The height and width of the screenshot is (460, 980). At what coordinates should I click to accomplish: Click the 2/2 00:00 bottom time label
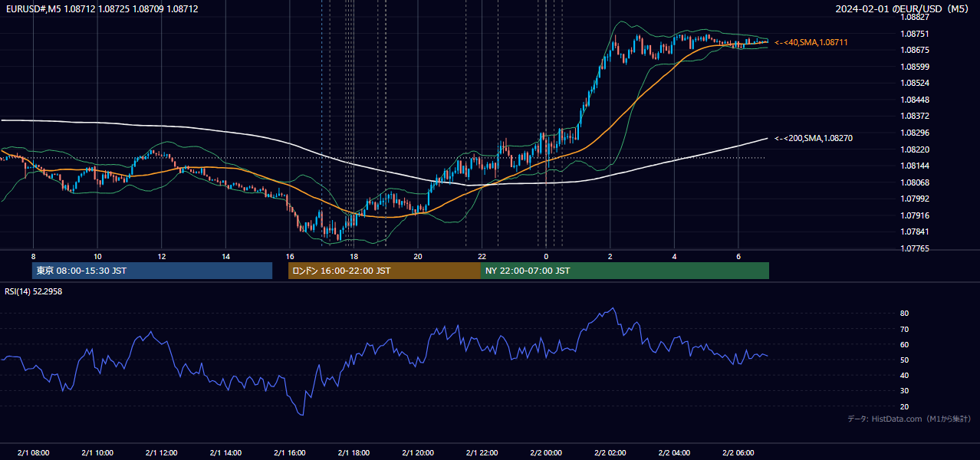point(546,452)
